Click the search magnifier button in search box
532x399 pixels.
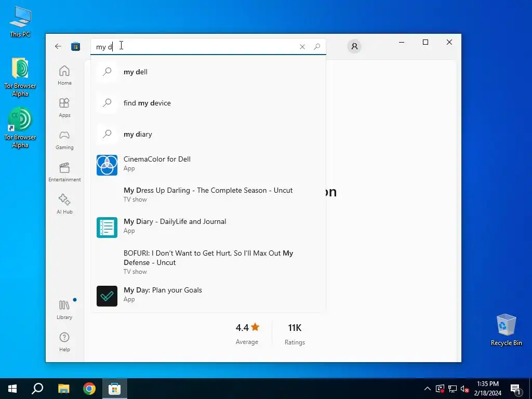pos(317,47)
